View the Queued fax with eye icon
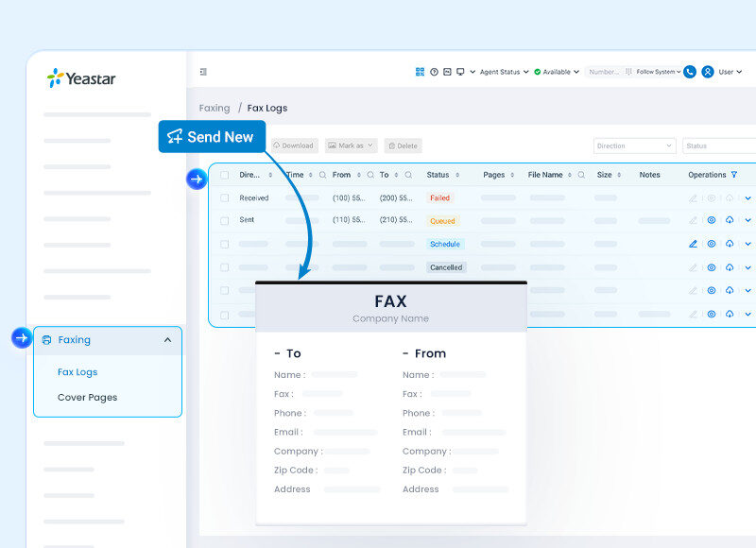 (x=712, y=220)
